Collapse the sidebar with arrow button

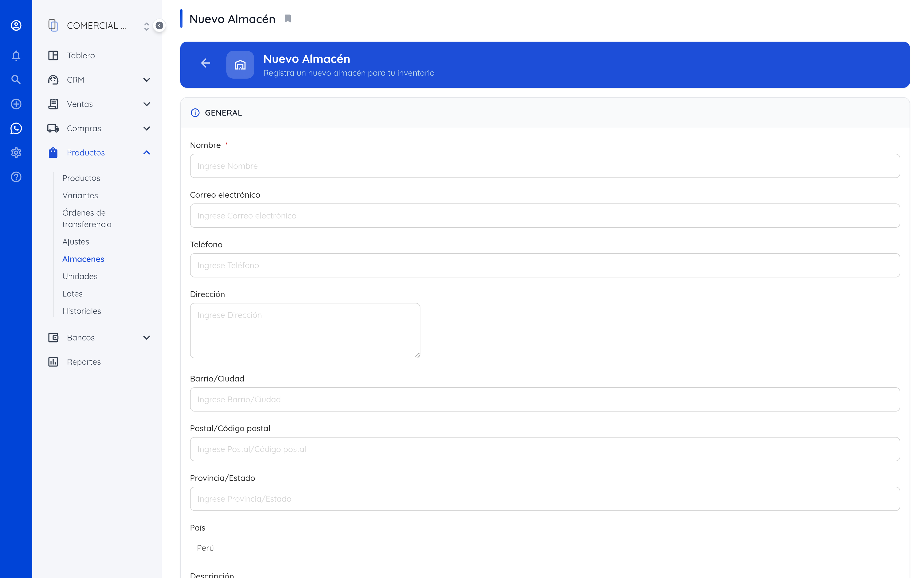click(x=159, y=26)
